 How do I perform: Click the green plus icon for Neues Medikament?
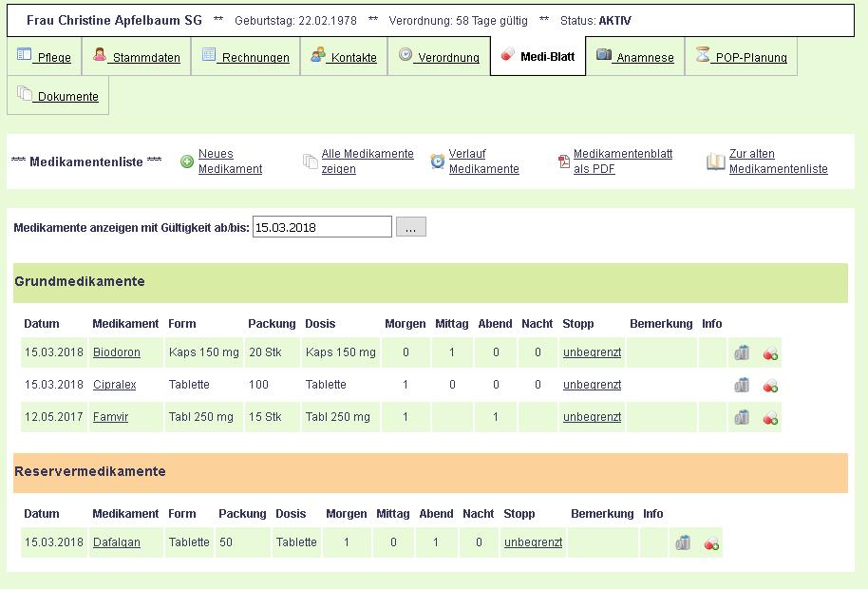[187, 161]
